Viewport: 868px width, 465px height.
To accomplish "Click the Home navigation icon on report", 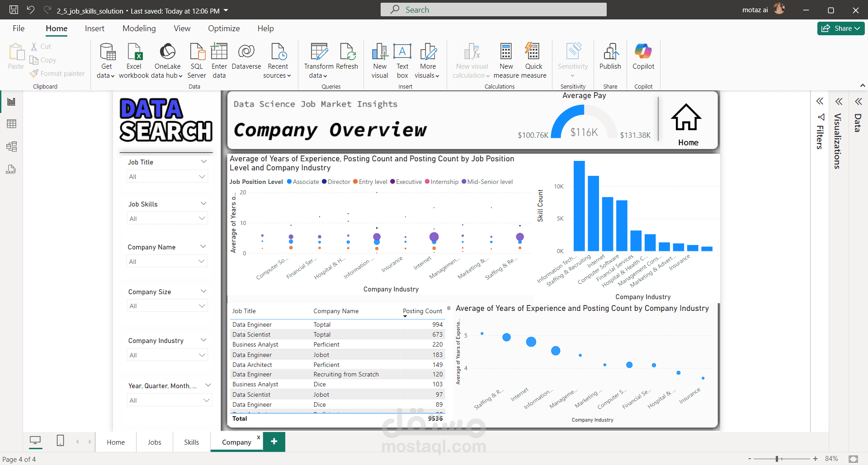I will pyautogui.click(x=686, y=117).
